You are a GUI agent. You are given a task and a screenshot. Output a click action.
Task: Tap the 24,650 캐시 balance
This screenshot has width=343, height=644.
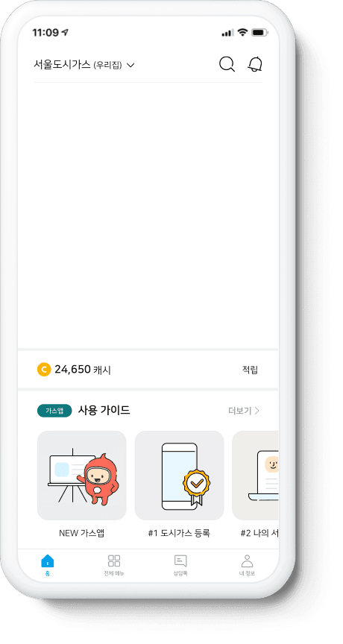click(x=83, y=370)
